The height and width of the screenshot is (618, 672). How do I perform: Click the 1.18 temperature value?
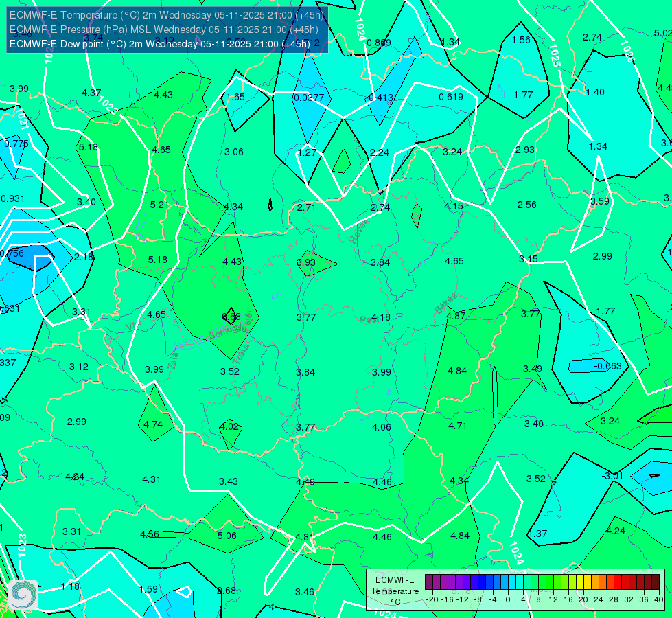[70, 586]
